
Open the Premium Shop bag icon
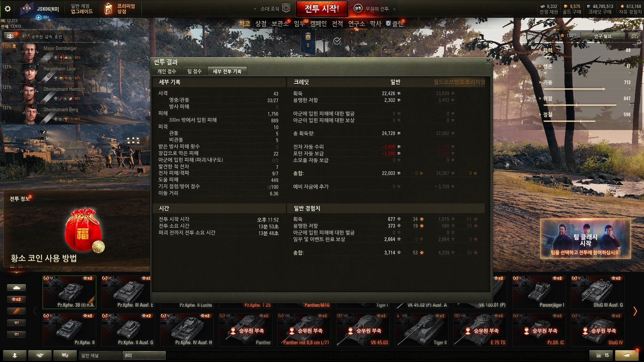(x=108, y=9)
